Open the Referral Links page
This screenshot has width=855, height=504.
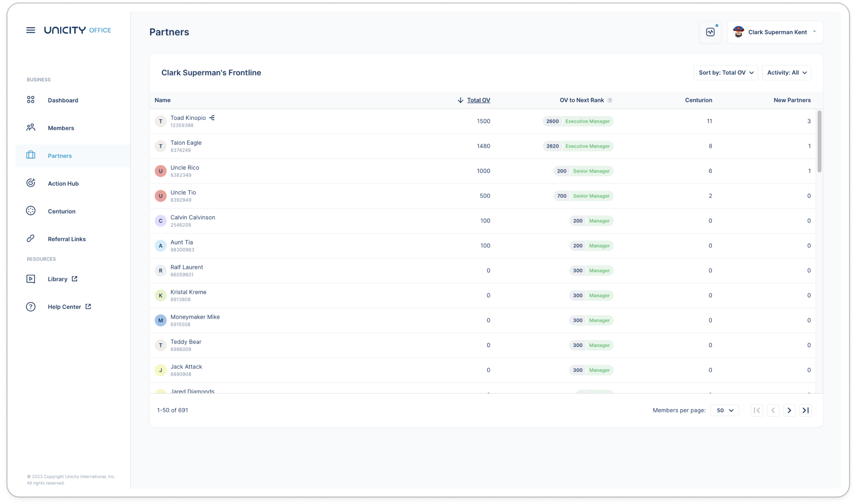(x=67, y=239)
